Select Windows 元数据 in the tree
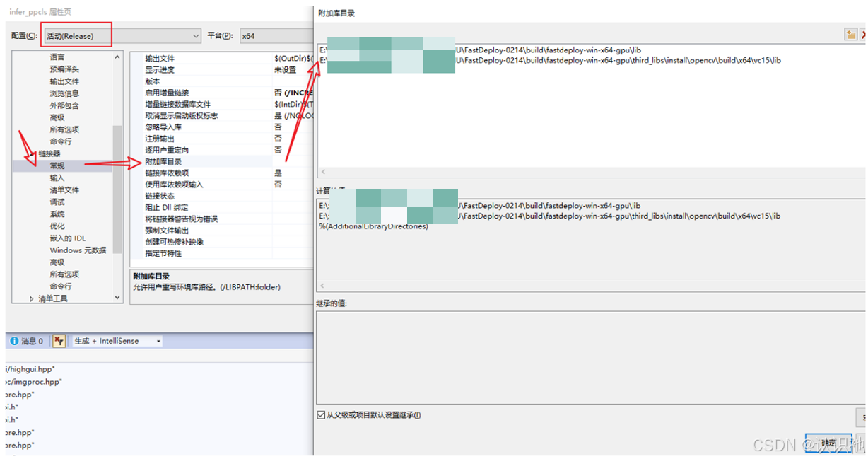Viewport: 868px width, 459px height. pyautogui.click(x=78, y=250)
